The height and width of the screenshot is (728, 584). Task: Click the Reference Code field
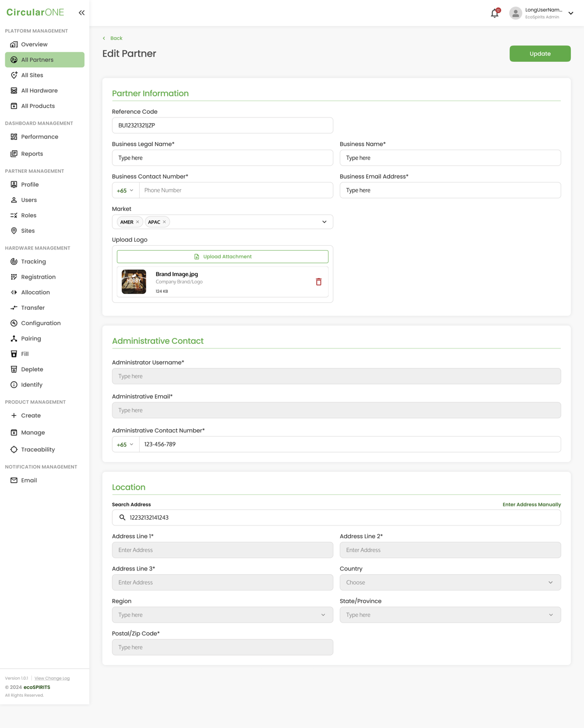[x=223, y=125]
